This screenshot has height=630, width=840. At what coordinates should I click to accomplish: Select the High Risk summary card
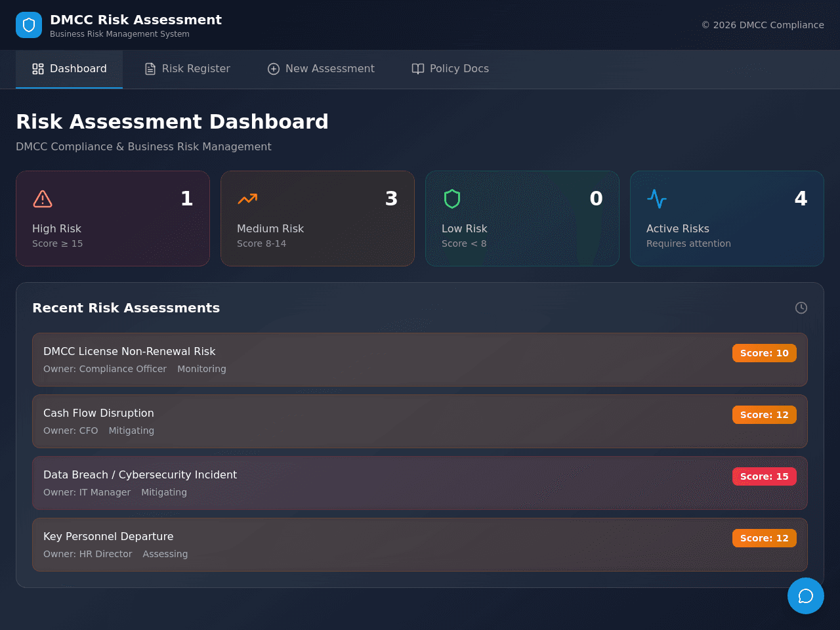point(113,219)
